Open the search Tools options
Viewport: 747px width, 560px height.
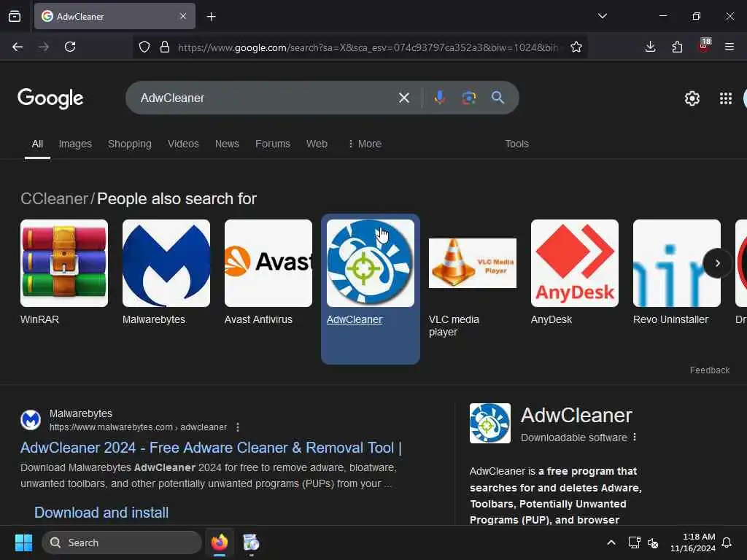pos(517,144)
